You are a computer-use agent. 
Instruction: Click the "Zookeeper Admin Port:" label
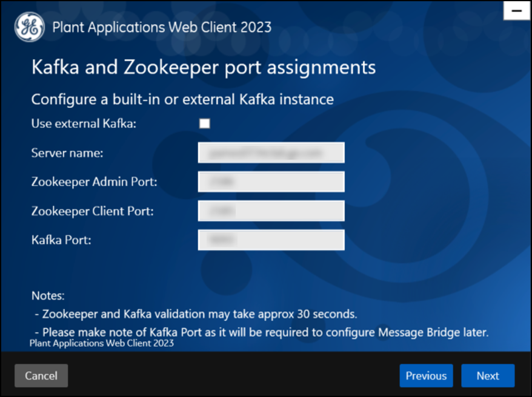(95, 182)
